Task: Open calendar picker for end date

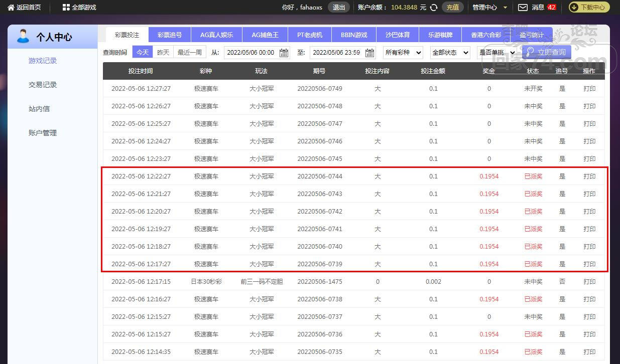Action: (370, 53)
